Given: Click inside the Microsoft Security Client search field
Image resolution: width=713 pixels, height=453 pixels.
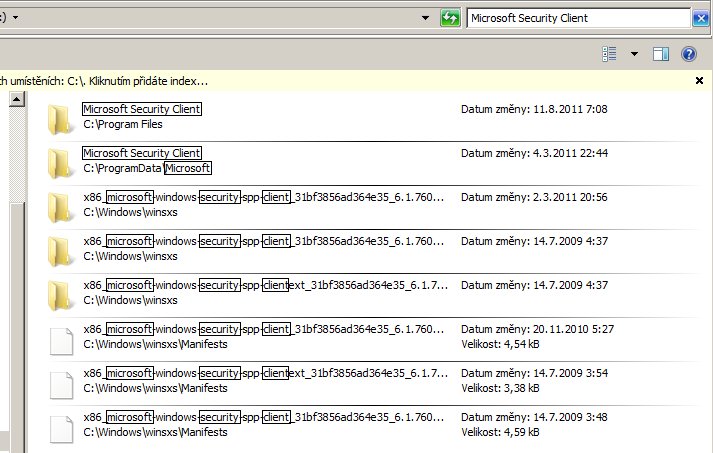Looking at the screenshot, I should [x=575, y=18].
